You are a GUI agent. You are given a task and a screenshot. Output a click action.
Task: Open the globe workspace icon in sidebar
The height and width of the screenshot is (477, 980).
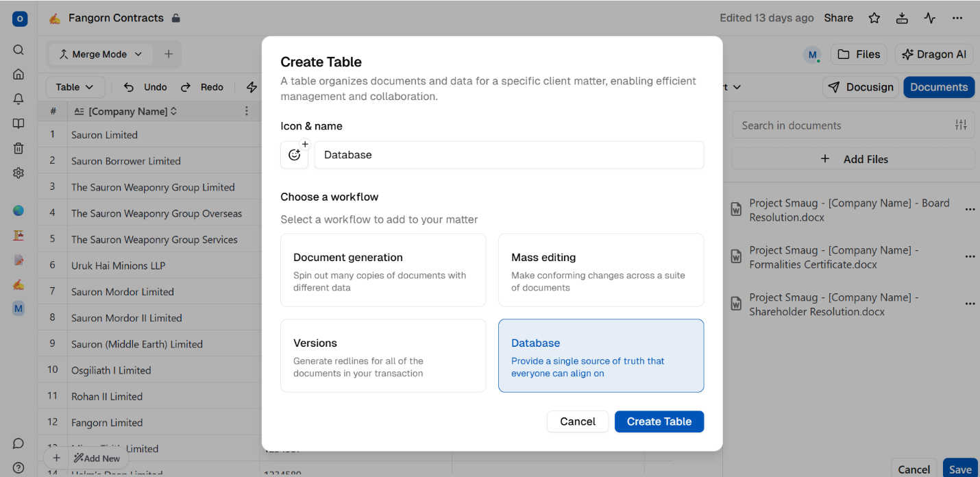pos(19,210)
